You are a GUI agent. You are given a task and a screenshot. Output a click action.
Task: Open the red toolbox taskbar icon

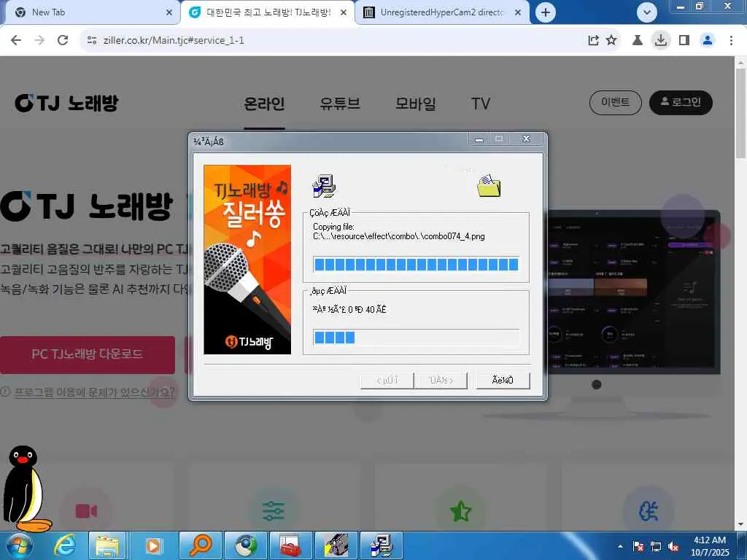click(x=290, y=545)
